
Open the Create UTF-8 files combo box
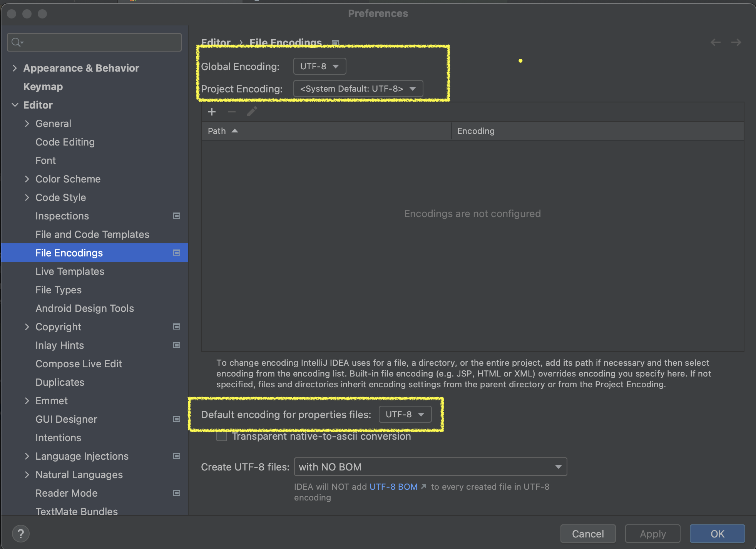430,467
